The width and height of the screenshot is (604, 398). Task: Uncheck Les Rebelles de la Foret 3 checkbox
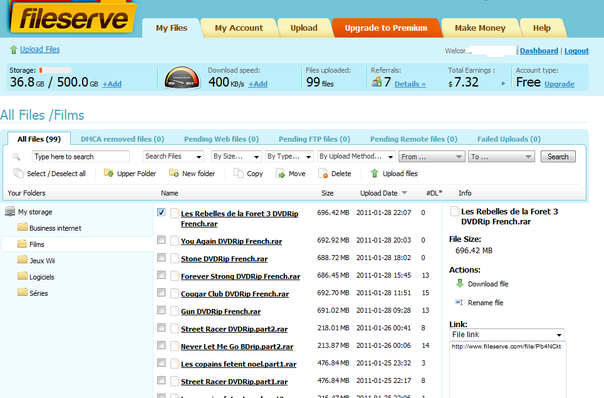(x=161, y=212)
